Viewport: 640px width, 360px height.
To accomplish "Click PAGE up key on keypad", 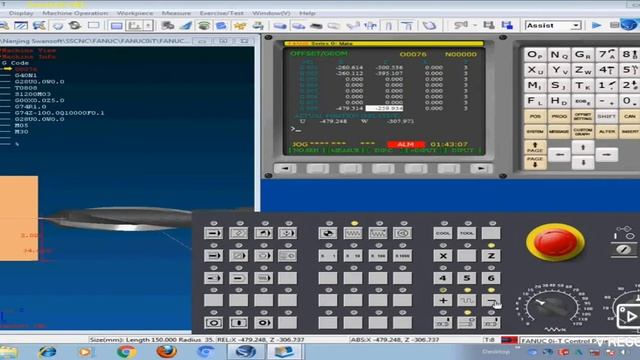I will [x=535, y=147].
